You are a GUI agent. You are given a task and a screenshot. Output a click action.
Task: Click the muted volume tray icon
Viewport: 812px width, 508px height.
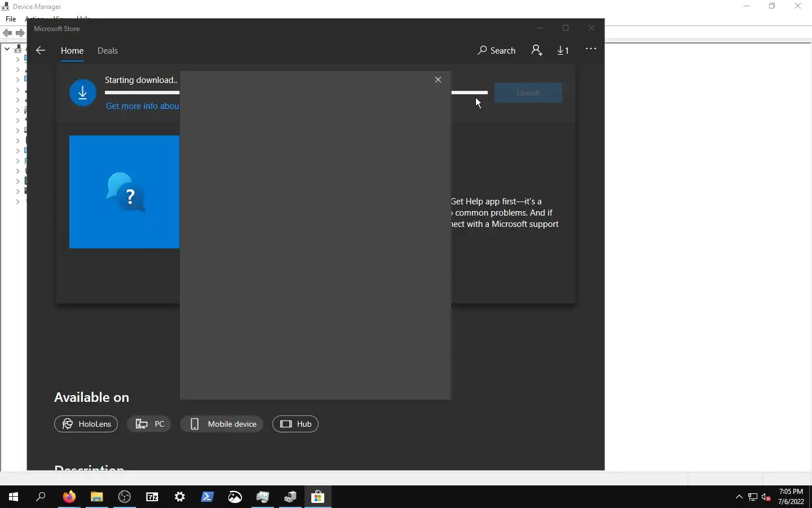point(766,497)
